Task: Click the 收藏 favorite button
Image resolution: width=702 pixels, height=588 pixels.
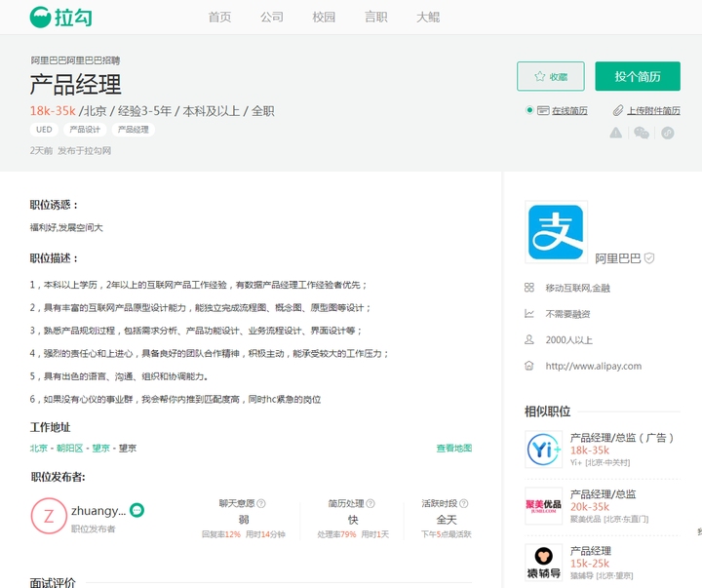Action: (x=551, y=76)
